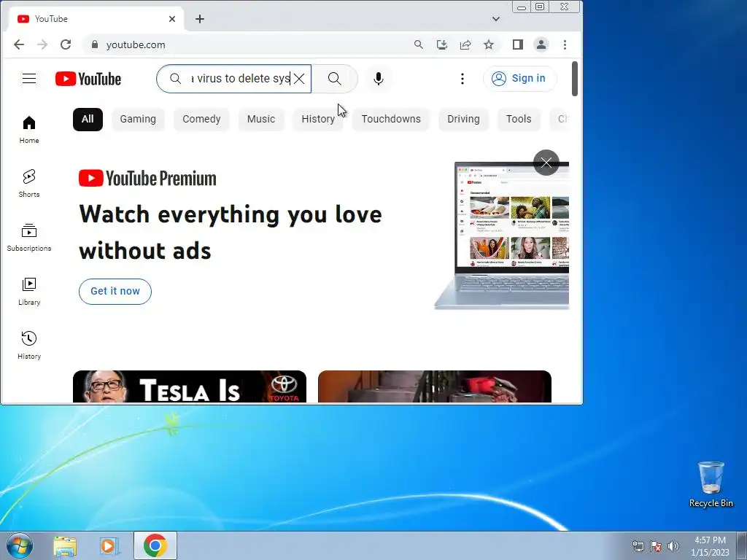Open a new tab
This screenshot has width=747, height=560.
[x=200, y=19]
